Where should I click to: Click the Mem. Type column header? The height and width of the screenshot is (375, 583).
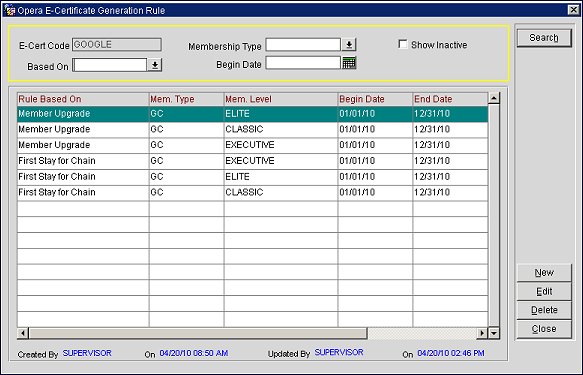click(x=186, y=99)
